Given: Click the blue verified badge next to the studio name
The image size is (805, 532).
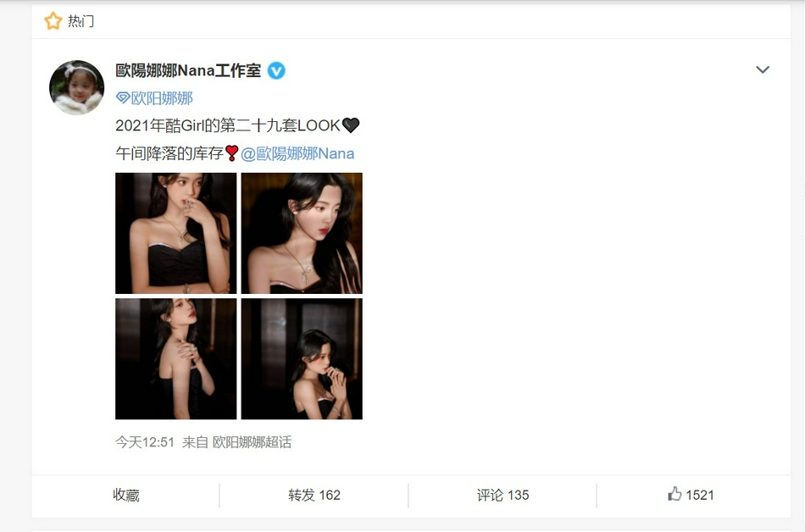Looking at the screenshot, I should [277, 70].
